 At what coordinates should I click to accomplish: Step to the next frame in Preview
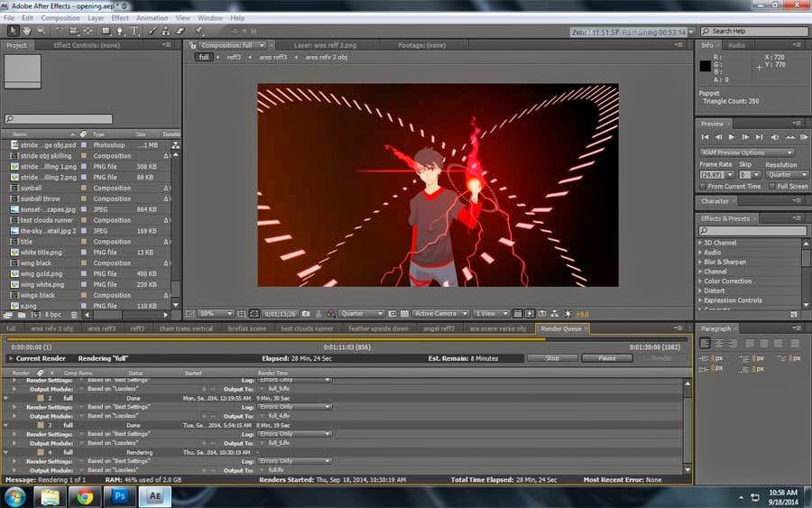click(x=745, y=137)
